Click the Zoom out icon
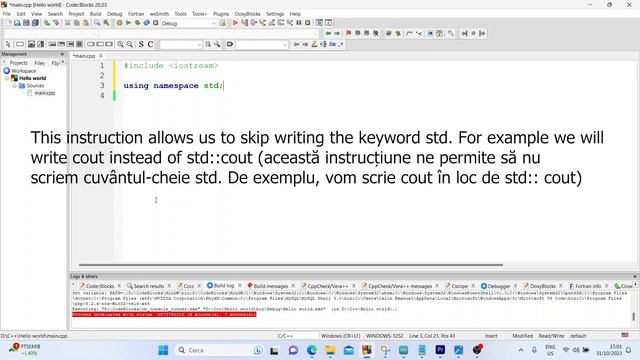This screenshot has height=360, width=640. 130,44
